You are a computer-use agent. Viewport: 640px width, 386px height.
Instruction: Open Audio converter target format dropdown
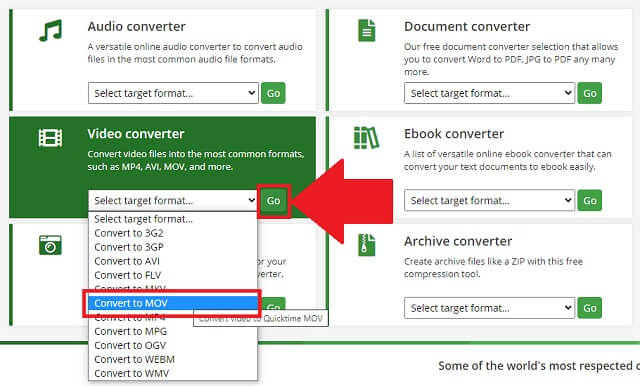pyautogui.click(x=173, y=93)
